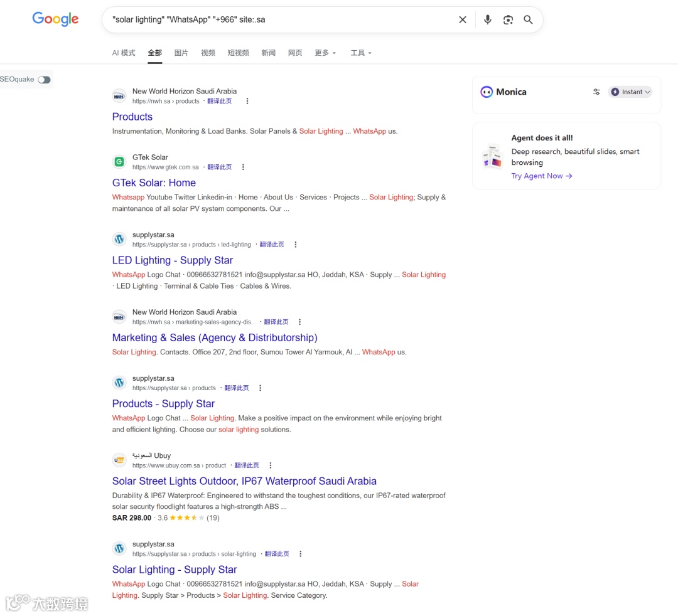Click the 3.6 star rating on Ubuy result
The height and width of the screenshot is (616, 678).
[x=188, y=518]
